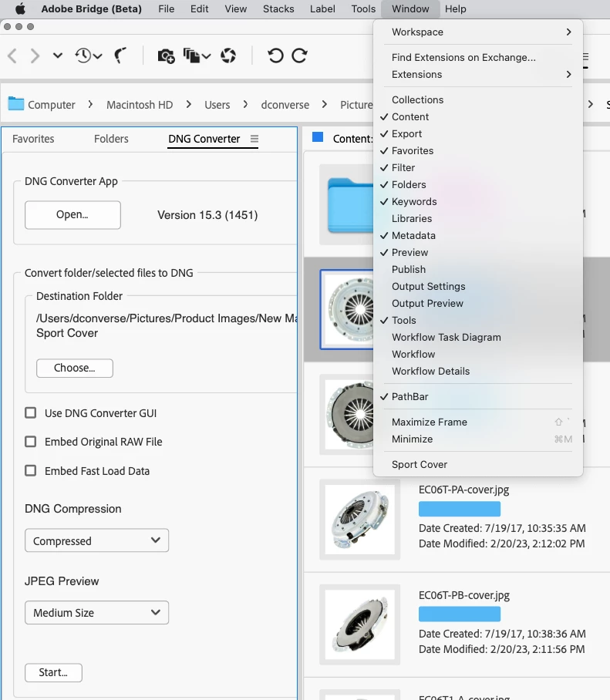This screenshot has width=610, height=700.
Task: Expand the Workspace submenu
Action: 478,32
